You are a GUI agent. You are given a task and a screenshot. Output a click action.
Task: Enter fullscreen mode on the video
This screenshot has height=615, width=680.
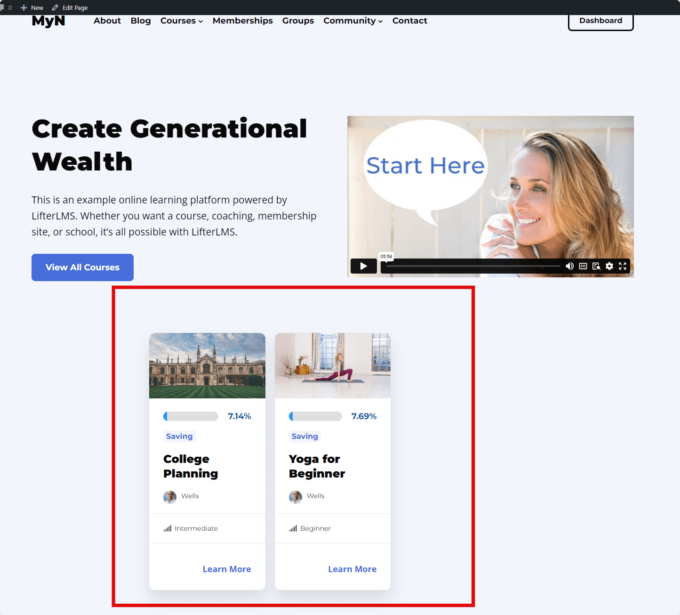tap(623, 266)
